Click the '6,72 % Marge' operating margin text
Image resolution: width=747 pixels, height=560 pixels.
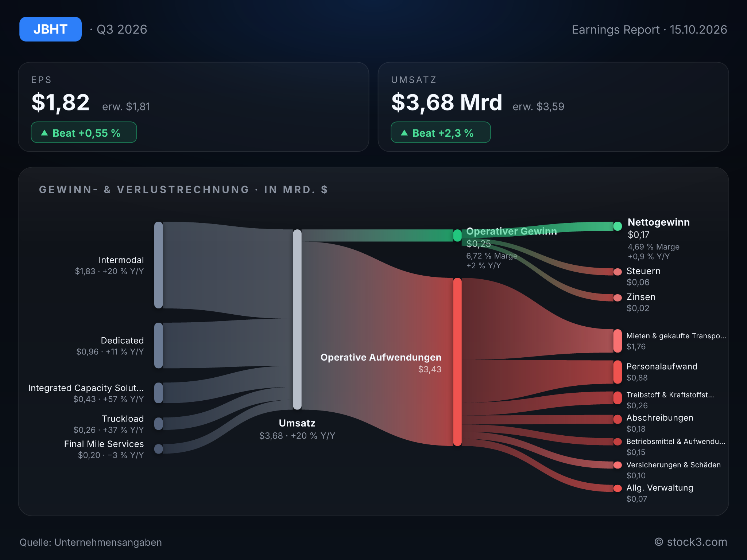tap(492, 256)
